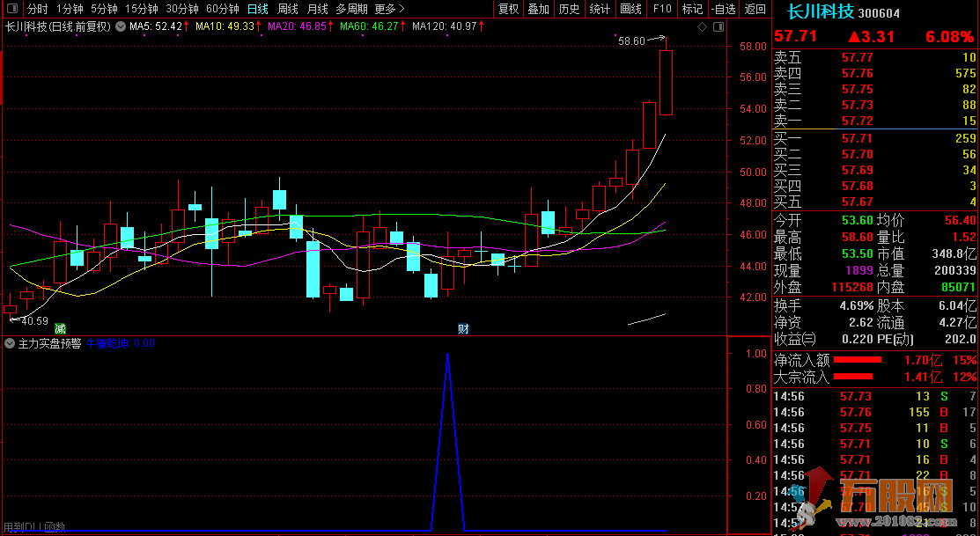980x536 pixels.
Task: Switch to 30分钟 chart period
Action: [182, 9]
